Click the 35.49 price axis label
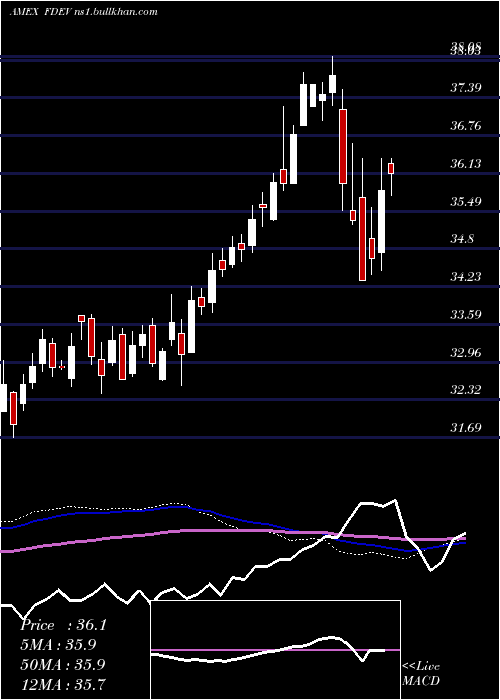 click(x=466, y=202)
